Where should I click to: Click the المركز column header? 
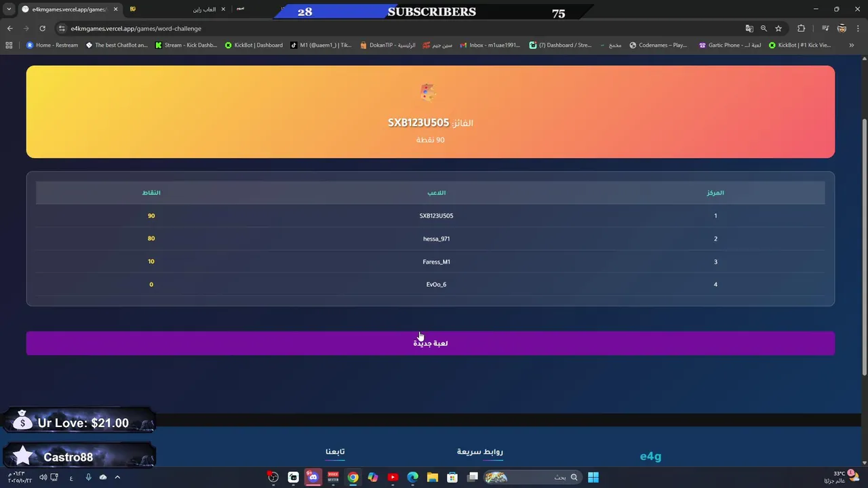[715, 193]
